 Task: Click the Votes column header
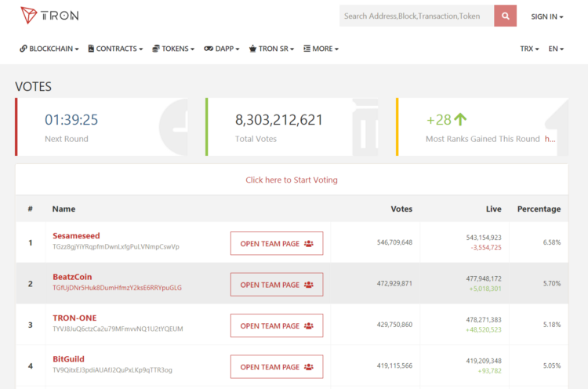(x=401, y=209)
